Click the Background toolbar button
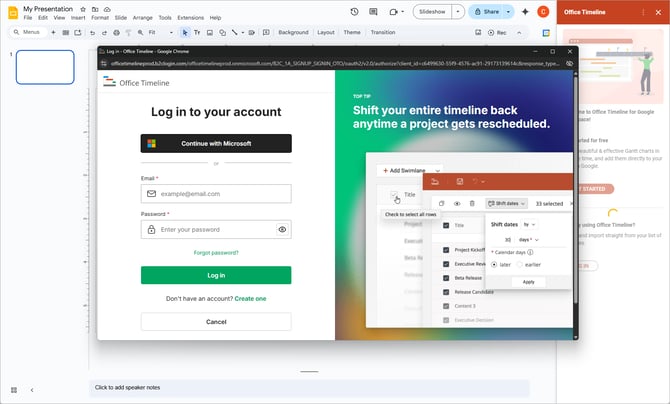The image size is (670, 404). [x=293, y=32]
